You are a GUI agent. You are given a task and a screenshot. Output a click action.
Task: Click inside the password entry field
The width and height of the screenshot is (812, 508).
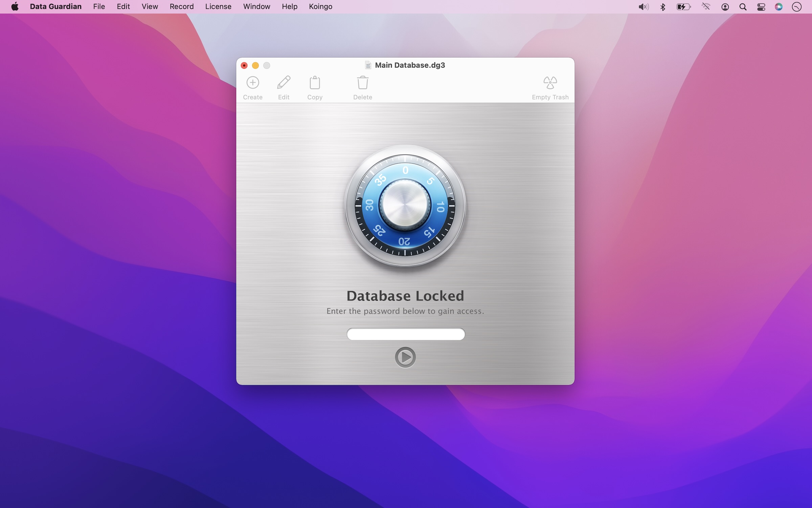click(405, 334)
